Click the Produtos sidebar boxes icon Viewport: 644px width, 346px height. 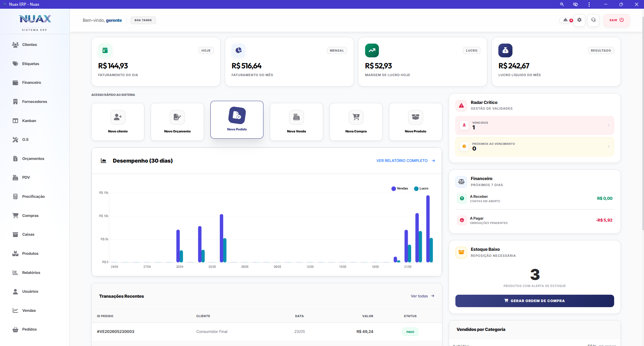[15, 253]
